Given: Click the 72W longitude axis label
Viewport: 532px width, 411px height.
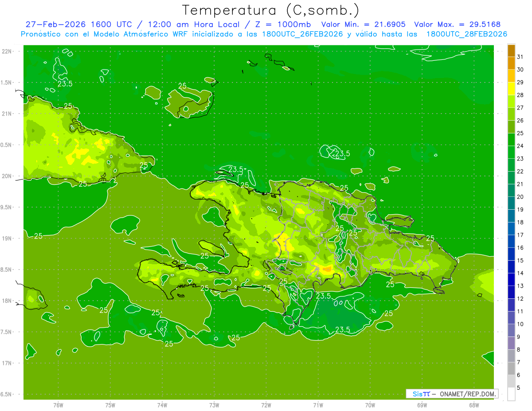Looking at the screenshot, I should (266, 405).
